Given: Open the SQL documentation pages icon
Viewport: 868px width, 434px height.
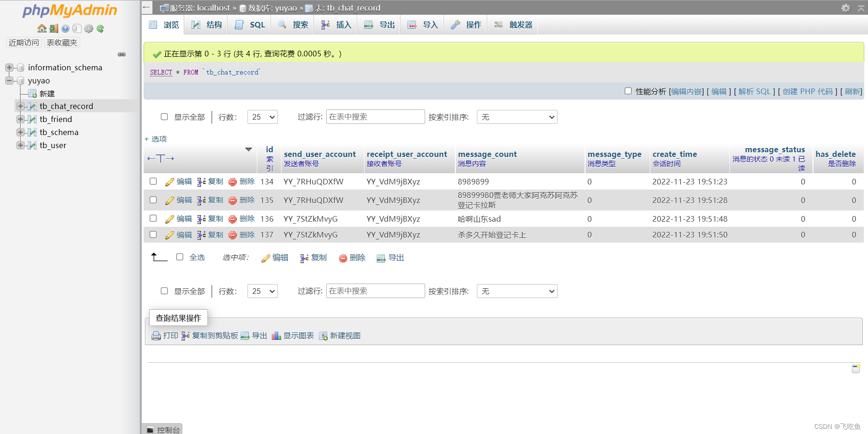Looking at the screenshot, I should pyautogui.click(x=77, y=28).
